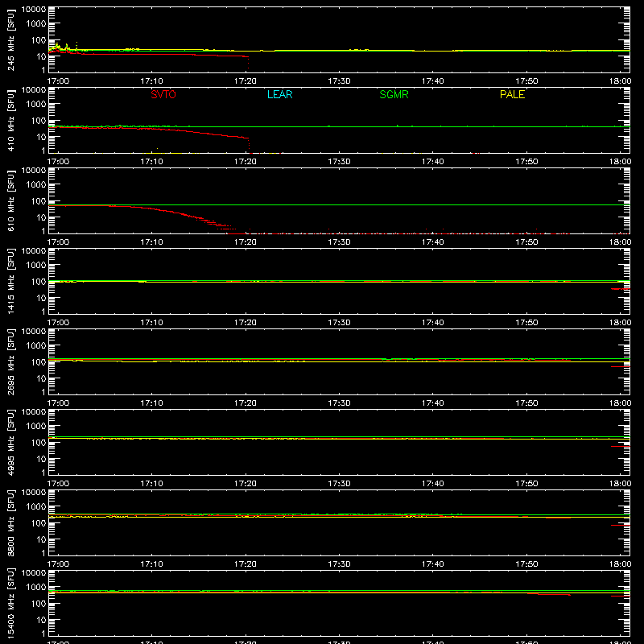The image size is (644, 644).
Task: Select the 245 MHz [SFU] axis title
Action: point(11,39)
